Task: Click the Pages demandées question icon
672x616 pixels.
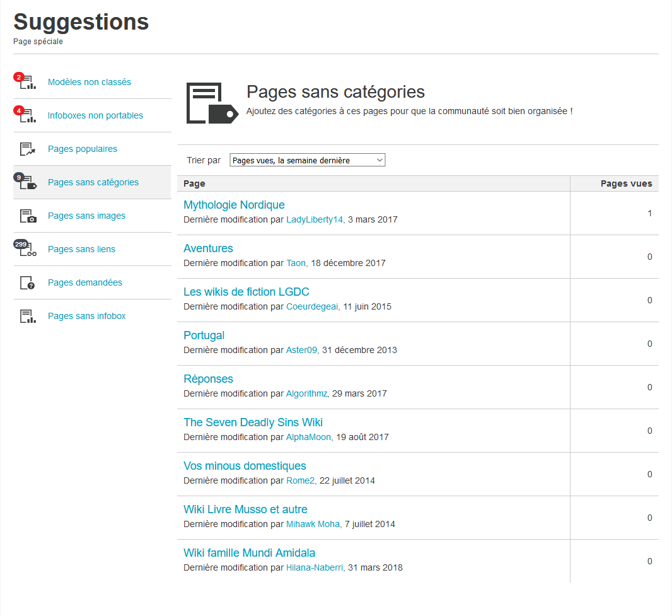Action: pyautogui.click(x=27, y=283)
